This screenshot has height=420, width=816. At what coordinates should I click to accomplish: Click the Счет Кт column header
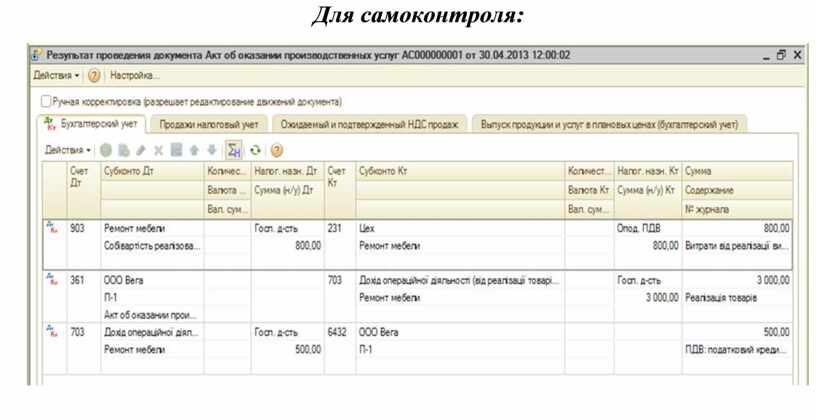point(340,189)
